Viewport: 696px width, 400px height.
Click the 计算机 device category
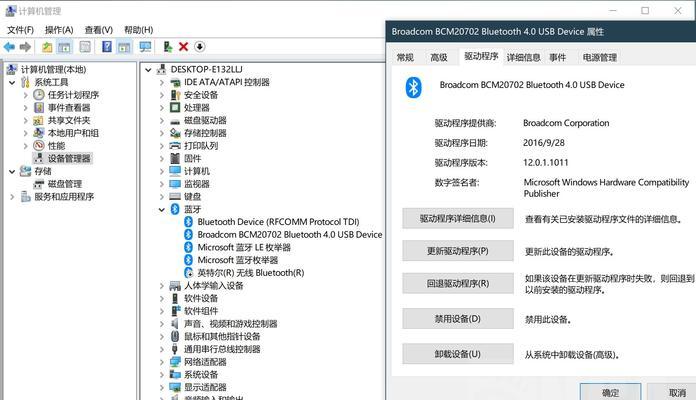[x=197, y=171]
